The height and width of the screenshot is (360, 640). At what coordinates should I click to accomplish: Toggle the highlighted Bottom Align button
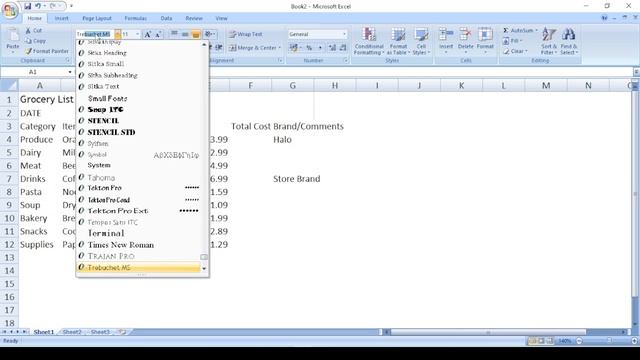[x=196, y=34]
